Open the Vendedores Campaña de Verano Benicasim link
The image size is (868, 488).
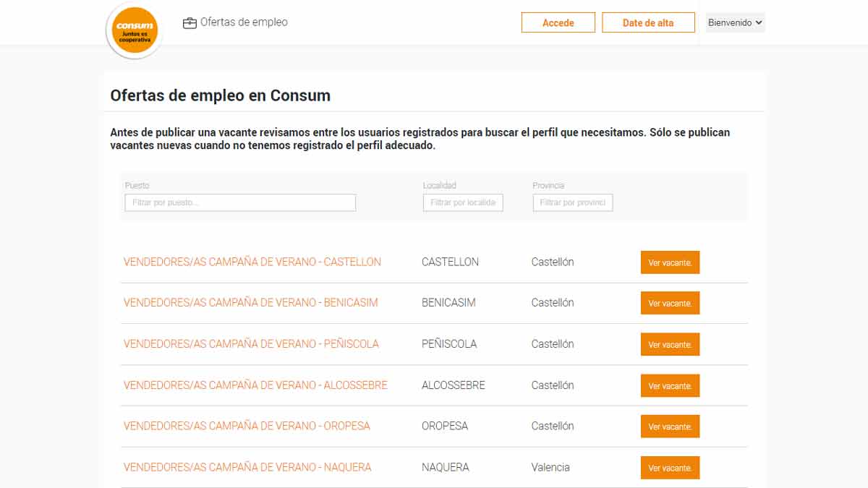[x=251, y=303]
